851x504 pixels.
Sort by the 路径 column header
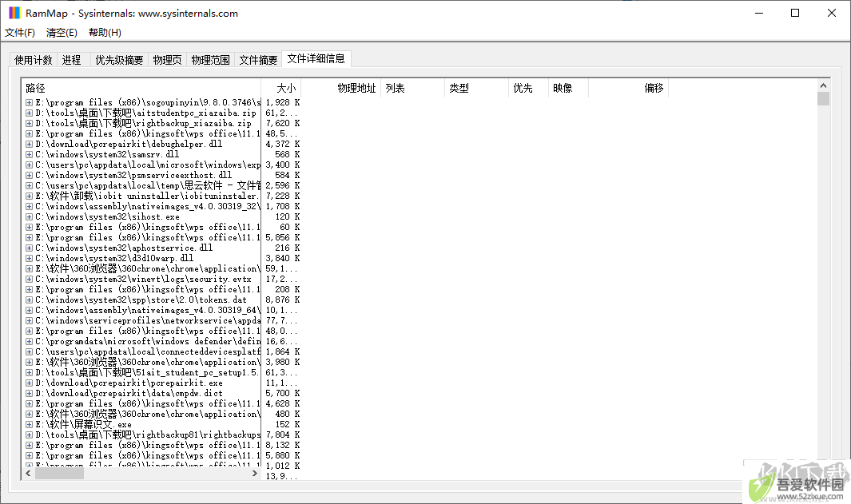click(x=141, y=88)
